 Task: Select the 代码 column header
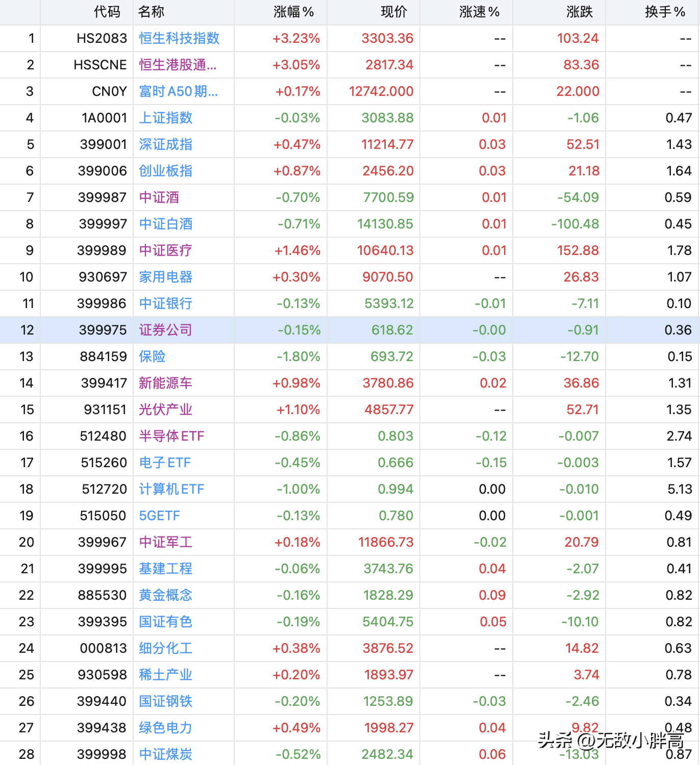pos(107,12)
